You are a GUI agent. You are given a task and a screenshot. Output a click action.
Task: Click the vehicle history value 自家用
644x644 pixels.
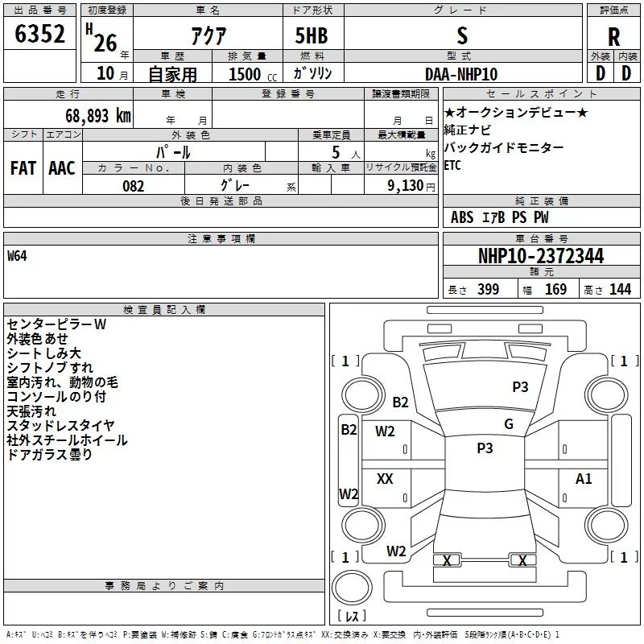172,74
